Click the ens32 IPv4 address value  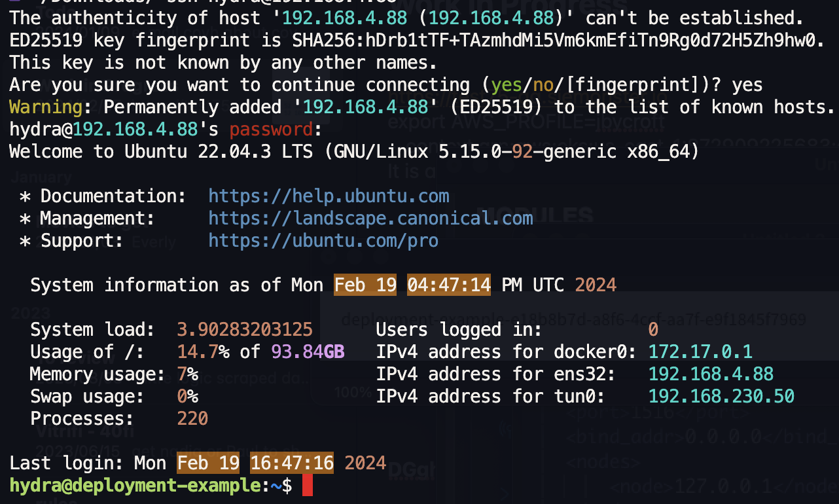coord(711,374)
